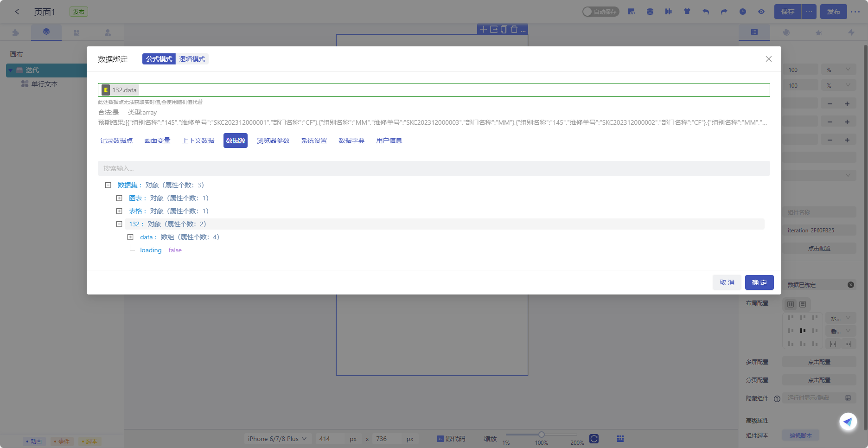Undo with the left curved arrow
868x448 pixels.
click(706, 12)
